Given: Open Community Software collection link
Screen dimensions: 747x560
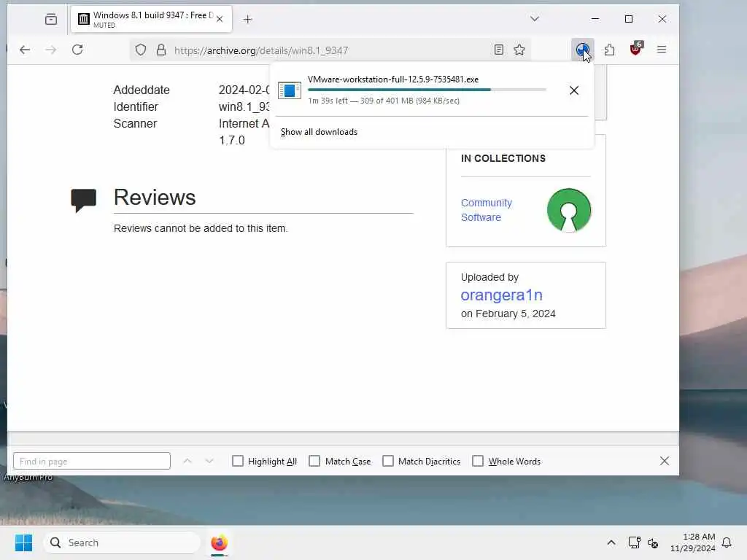Looking at the screenshot, I should pyautogui.click(x=487, y=210).
